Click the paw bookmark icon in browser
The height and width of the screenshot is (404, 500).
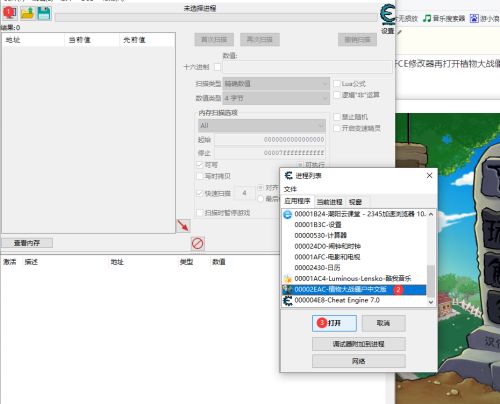pyautogui.click(x=474, y=18)
